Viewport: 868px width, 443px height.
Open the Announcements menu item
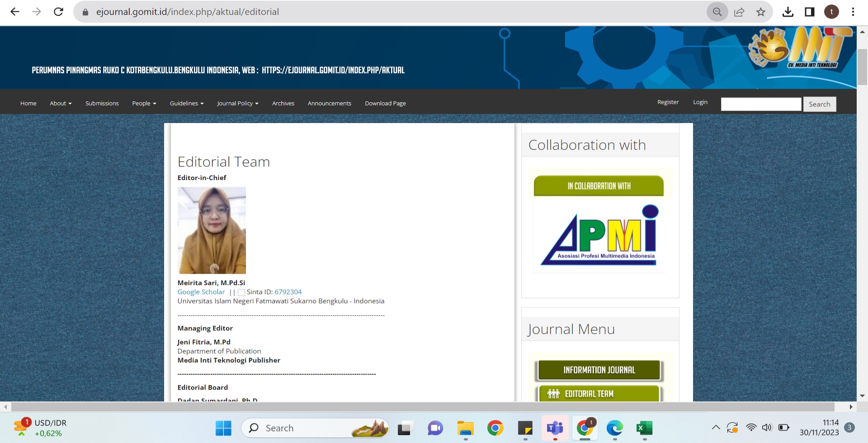(x=329, y=103)
